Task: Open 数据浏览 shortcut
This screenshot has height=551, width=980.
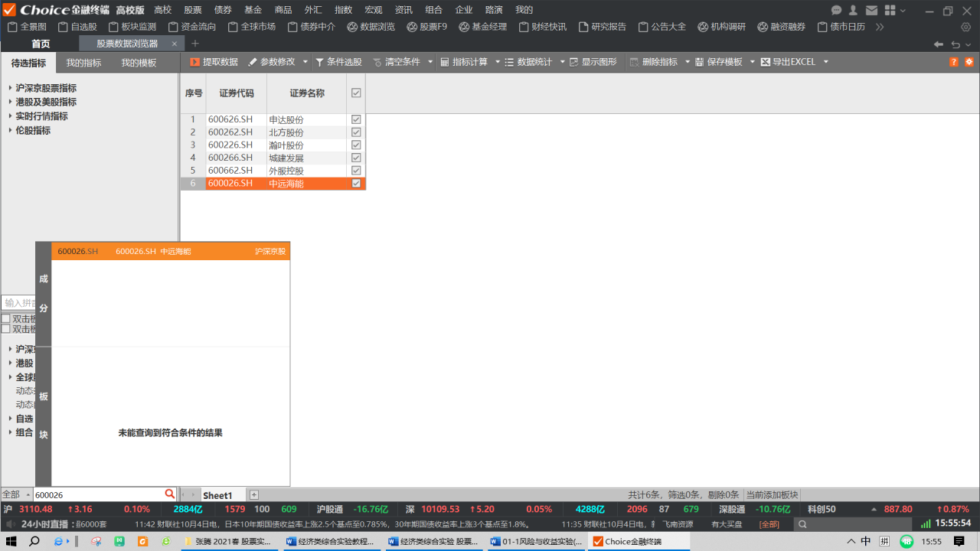Action: coord(371,27)
